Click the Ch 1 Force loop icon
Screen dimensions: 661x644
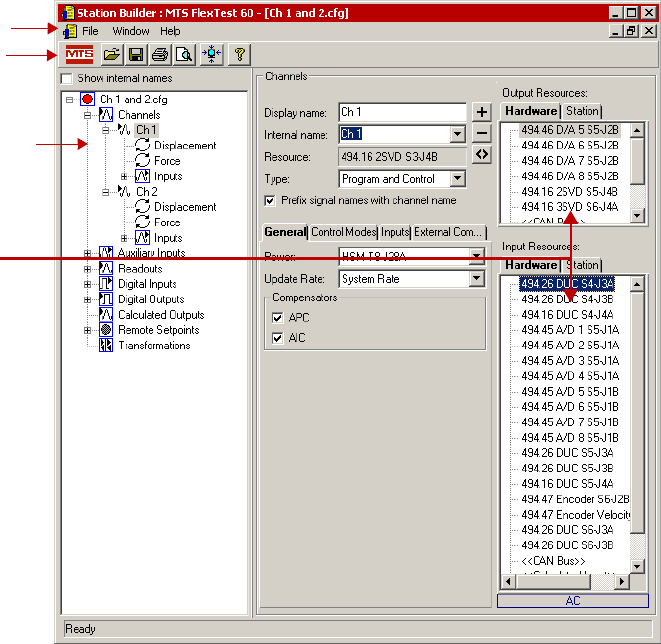click(x=142, y=161)
